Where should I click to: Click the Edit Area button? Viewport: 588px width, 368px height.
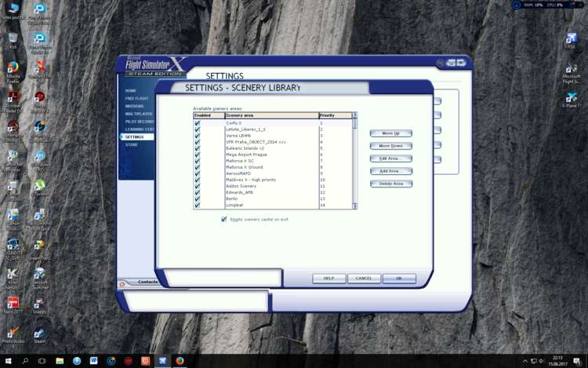[x=391, y=158]
